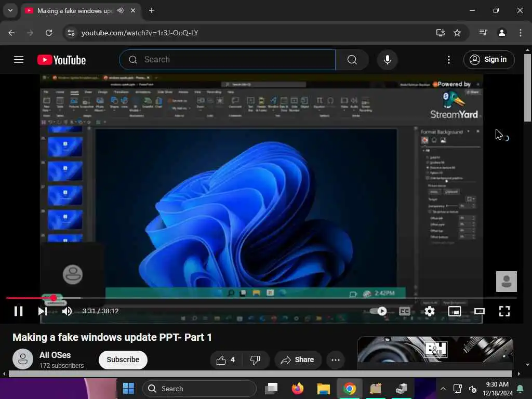
Task: Open the Windows Start menu
Action: [x=129, y=389]
